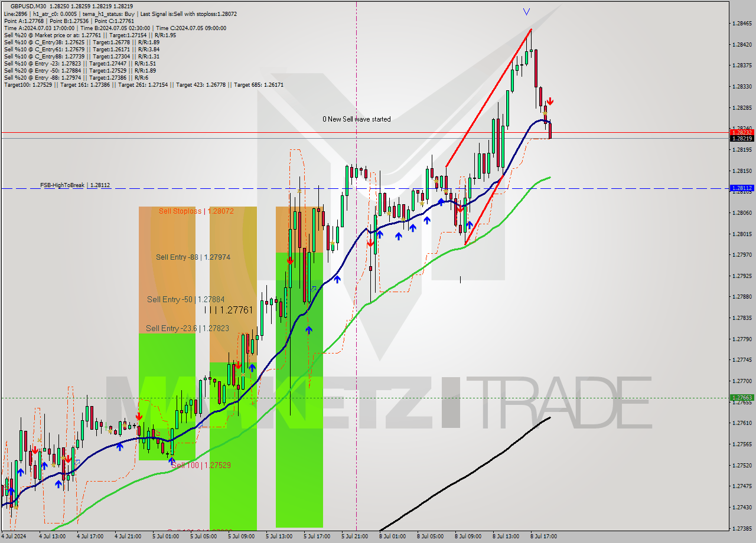Click the 1.27970 price axis label
Viewport: 756px width, 543px height.
click(742, 255)
